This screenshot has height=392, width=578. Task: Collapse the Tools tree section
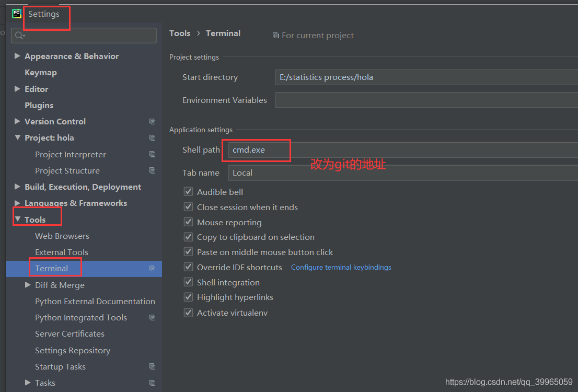pos(17,220)
